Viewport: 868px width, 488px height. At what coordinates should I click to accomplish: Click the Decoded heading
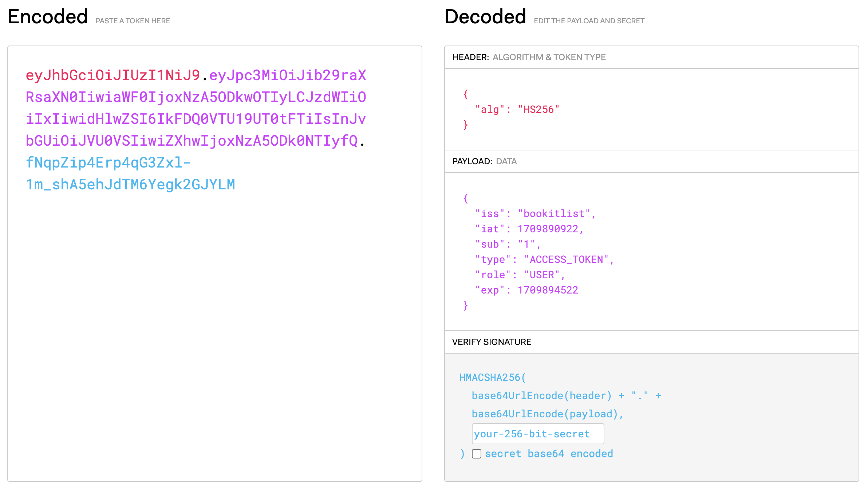(x=485, y=17)
